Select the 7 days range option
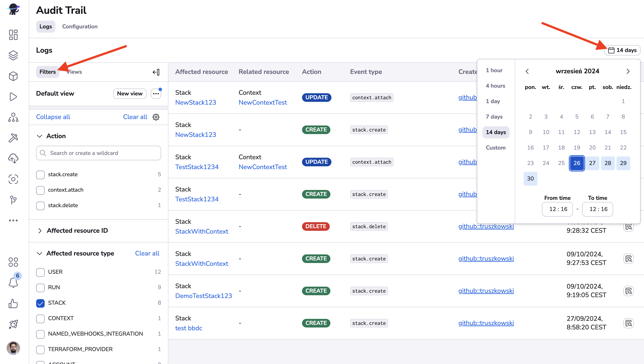The image size is (644, 364). pos(494,117)
